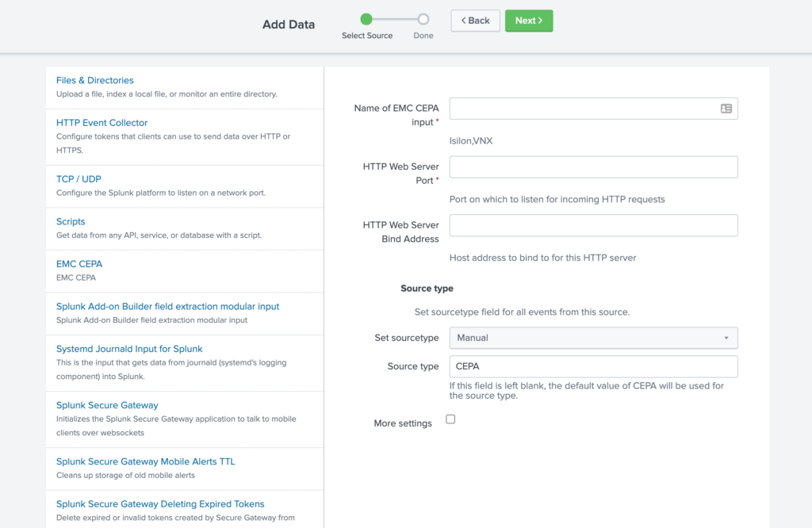The image size is (812, 528).
Task: Click the autofill card icon in name field
Action: [x=726, y=109]
